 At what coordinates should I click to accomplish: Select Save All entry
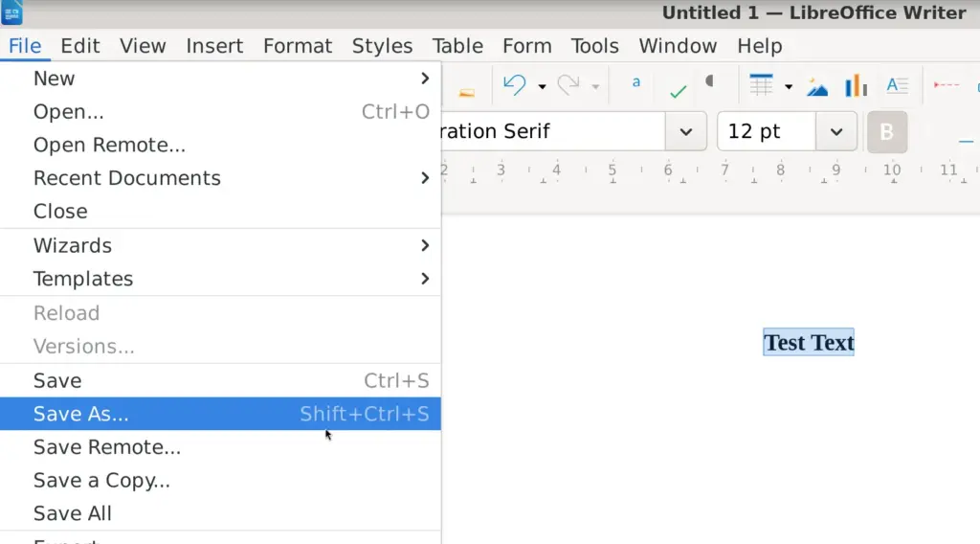pos(220,513)
